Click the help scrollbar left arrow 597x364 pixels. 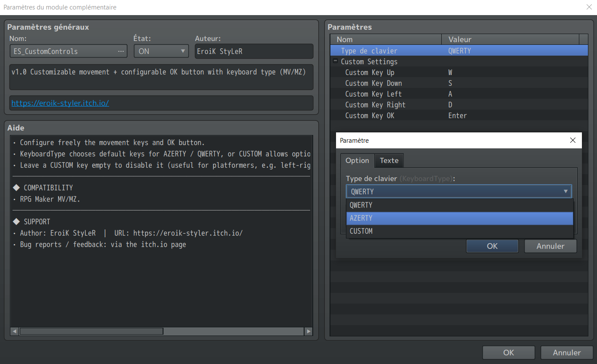(15, 331)
